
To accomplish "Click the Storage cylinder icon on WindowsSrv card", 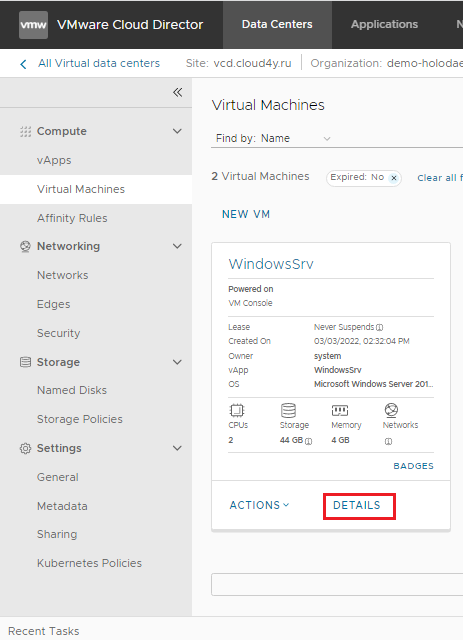I will (x=288, y=410).
